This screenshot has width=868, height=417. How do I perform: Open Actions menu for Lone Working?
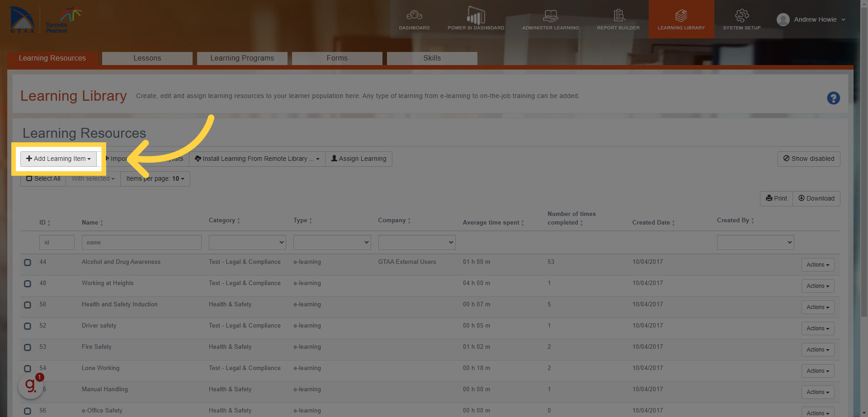click(x=818, y=371)
